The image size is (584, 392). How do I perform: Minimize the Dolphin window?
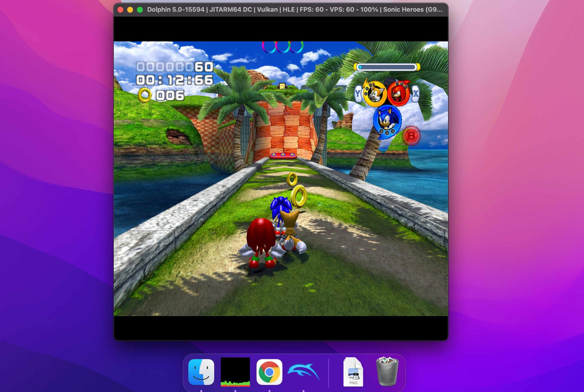click(130, 10)
